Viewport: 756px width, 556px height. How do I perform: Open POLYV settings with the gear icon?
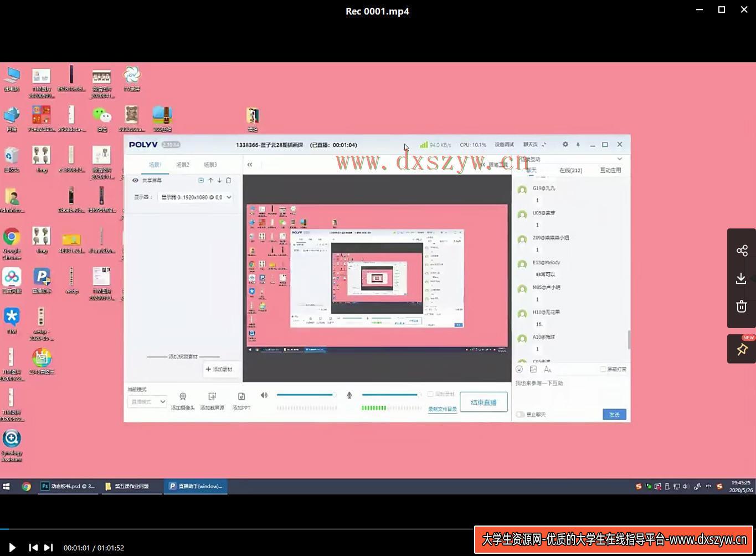pyautogui.click(x=565, y=145)
